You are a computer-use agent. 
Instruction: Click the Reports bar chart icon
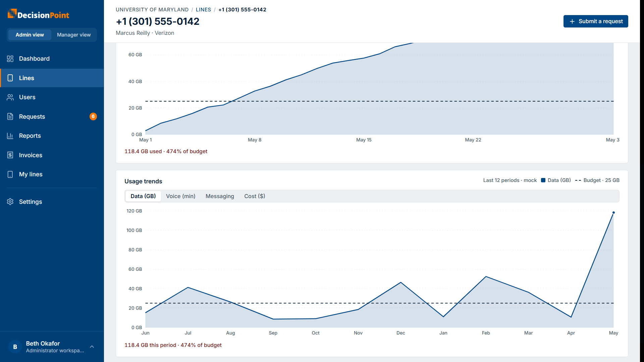[x=10, y=136]
